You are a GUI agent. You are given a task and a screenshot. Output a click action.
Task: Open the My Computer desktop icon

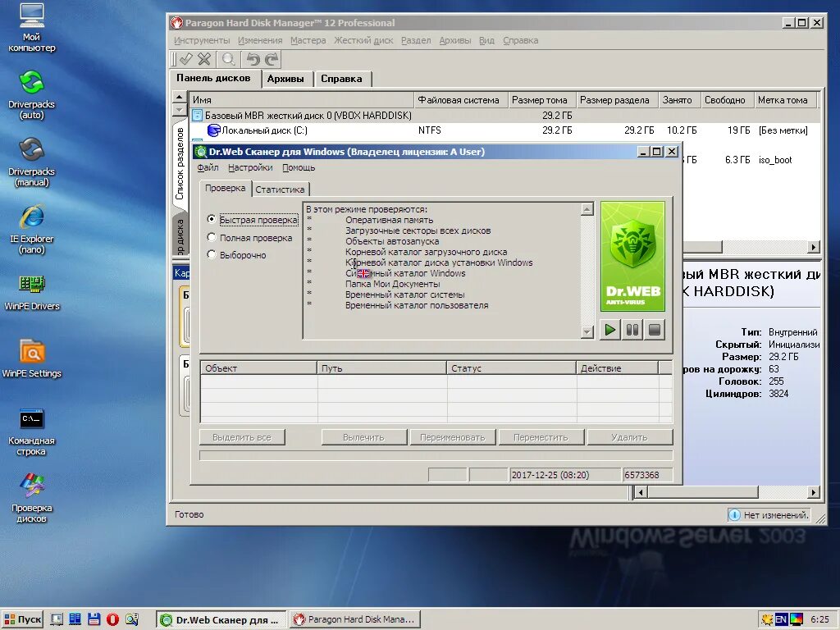pos(32,27)
